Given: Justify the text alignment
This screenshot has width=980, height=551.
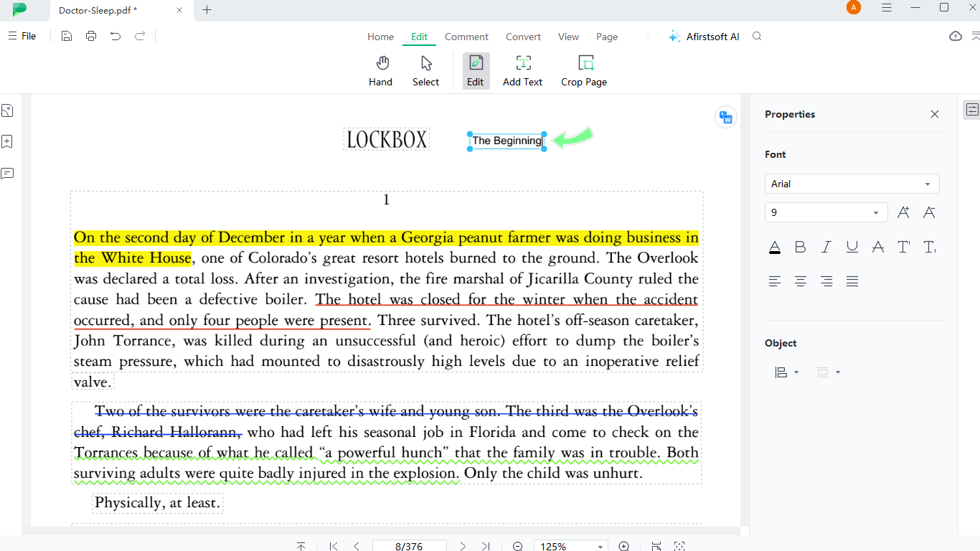Looking at the screenshot, I should (852, 281).
